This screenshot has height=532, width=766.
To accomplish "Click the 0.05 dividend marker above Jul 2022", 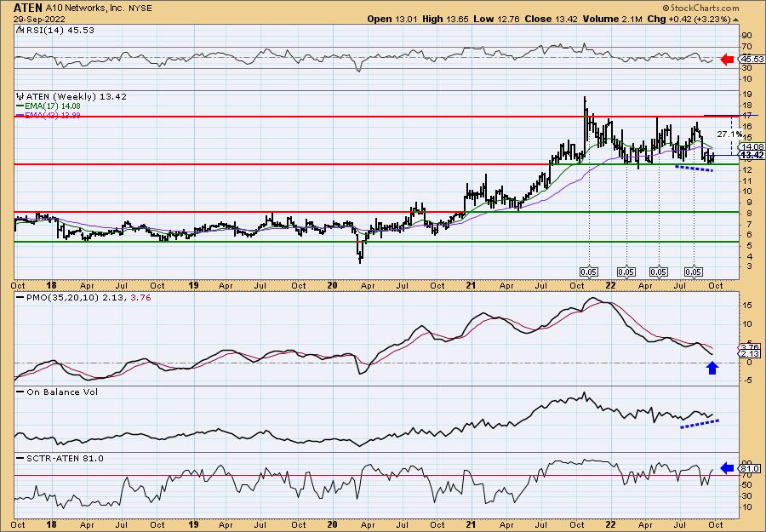I will click(x=694, y=272).
